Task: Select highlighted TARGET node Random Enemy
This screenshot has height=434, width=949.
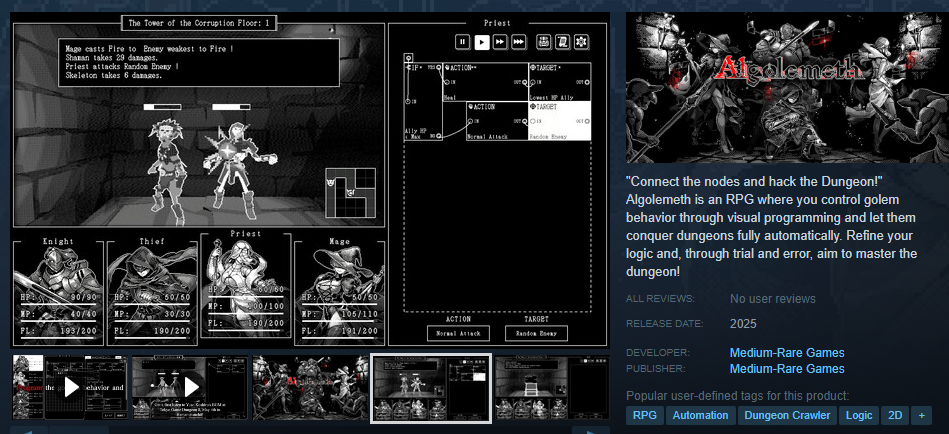Action: point(560,121)
